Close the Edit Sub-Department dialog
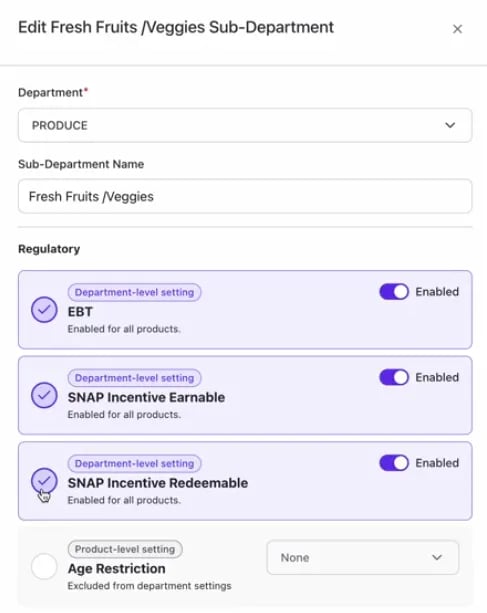This screenshot has width=487, height=613. (457, 29)
